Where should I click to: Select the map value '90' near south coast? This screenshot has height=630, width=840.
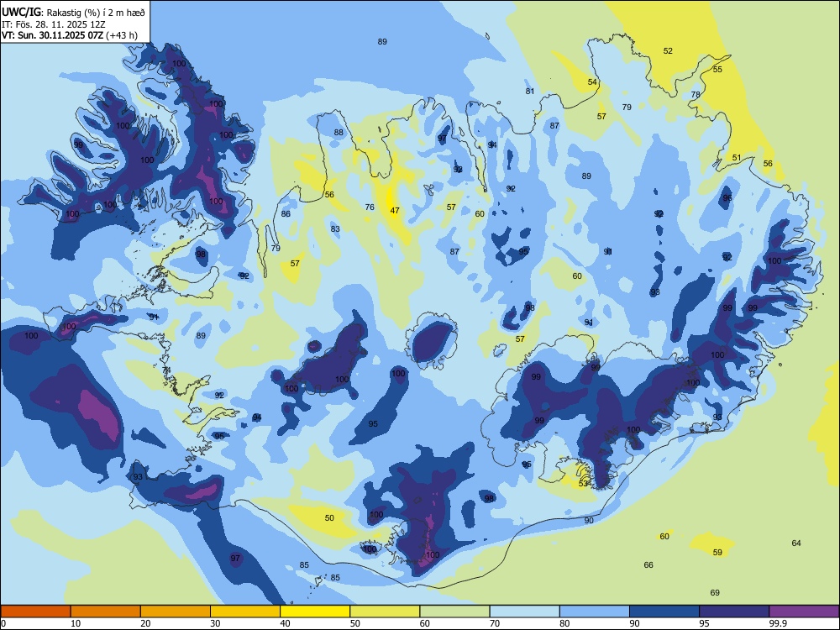590,520
